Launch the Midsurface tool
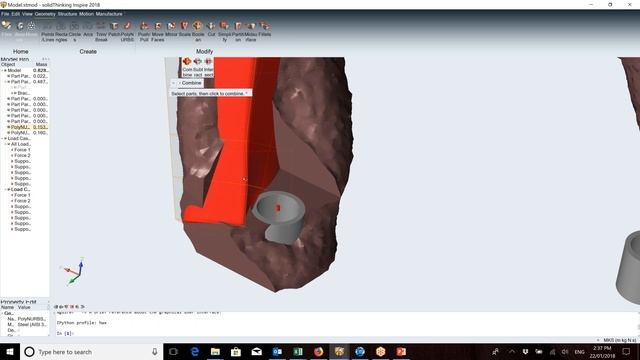The height and width of the screenshot is (360, 640). coord(251,30)
